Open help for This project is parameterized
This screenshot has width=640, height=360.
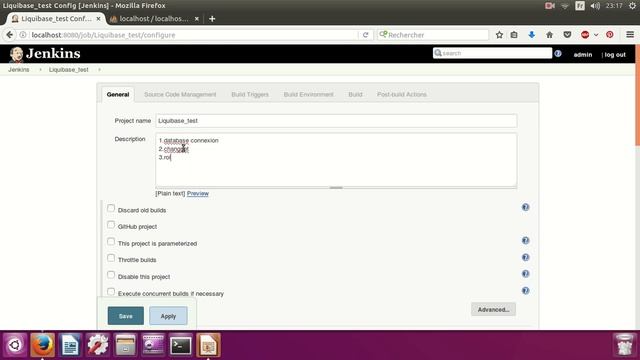coord(525,240)
